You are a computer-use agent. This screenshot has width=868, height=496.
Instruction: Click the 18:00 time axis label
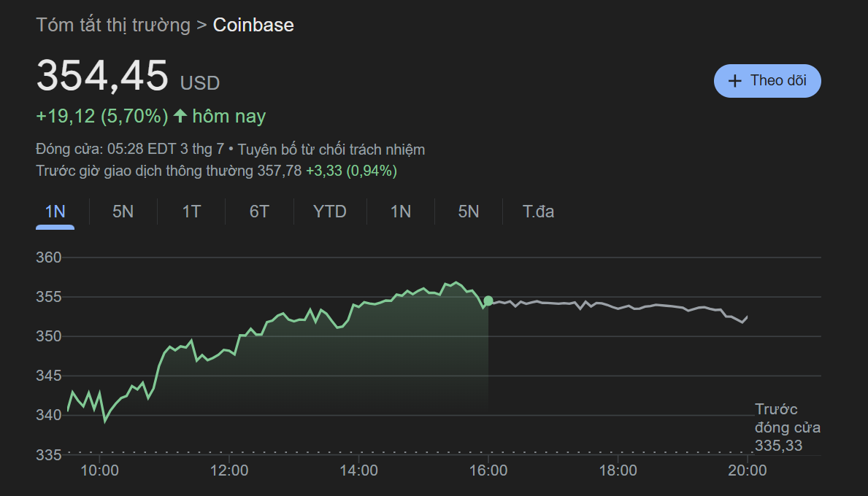pos(618,470)
